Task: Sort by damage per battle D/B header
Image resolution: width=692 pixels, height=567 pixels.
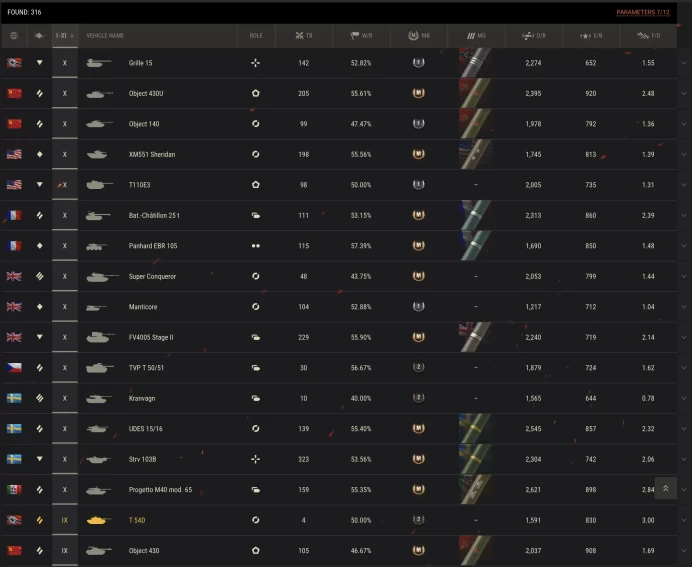Action: tap(533, 36)
